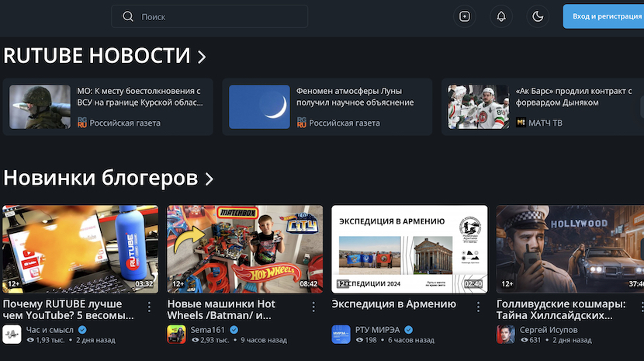Open the Sema161 channel name

coord(208,330)
